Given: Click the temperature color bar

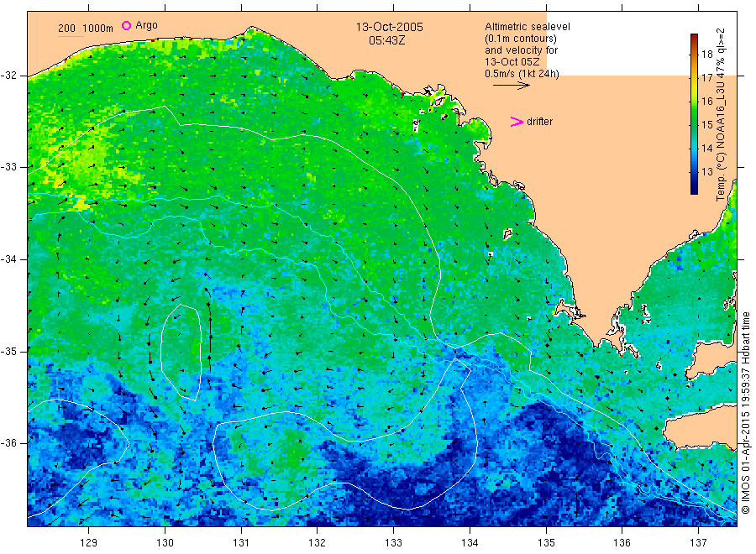Looking at the screenshot, I should [x=694, y=114].
